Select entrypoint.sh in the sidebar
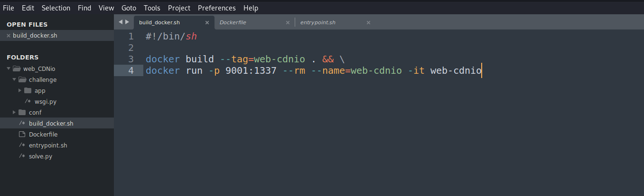This screenshot has width=644, height=196. click(48, 146)
